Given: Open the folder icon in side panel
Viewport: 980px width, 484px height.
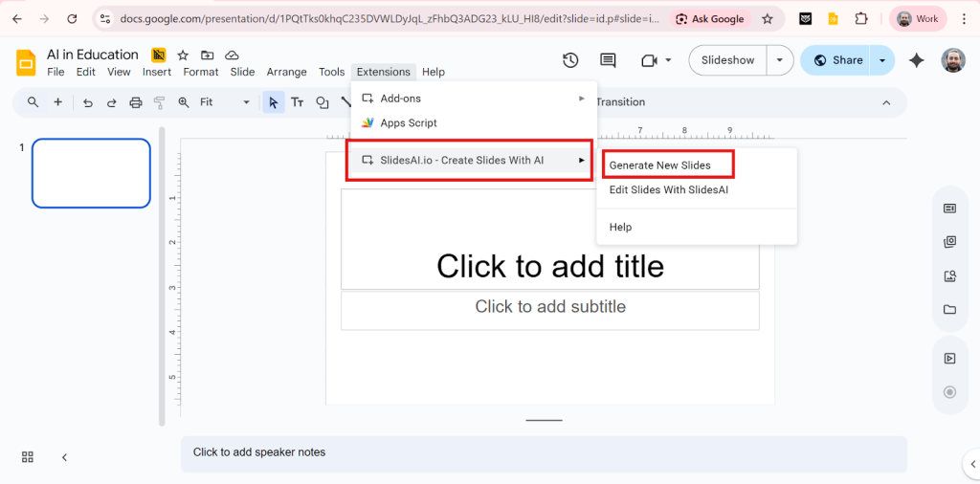Looking at the screenshot, I should click(x=949, y=309).
